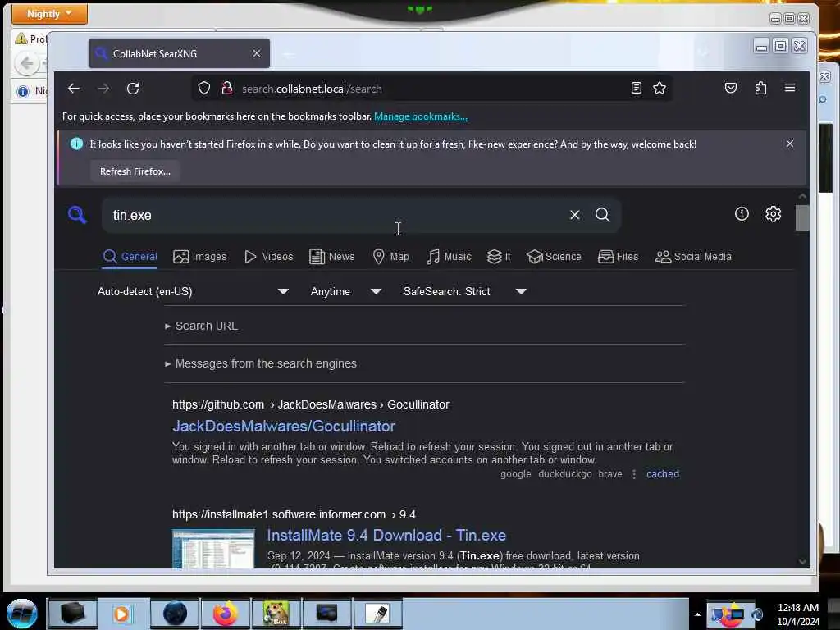The width and height of the screenshot is (840, 630).
Task: Open InstallMate 9.4 Download - Tin.exe result
Action: coord(386,535)
